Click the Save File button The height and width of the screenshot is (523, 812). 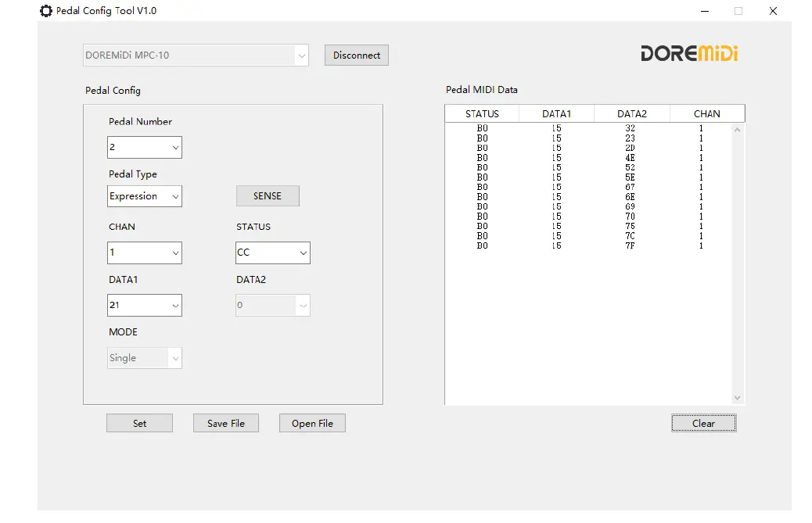tap(226, 423)
